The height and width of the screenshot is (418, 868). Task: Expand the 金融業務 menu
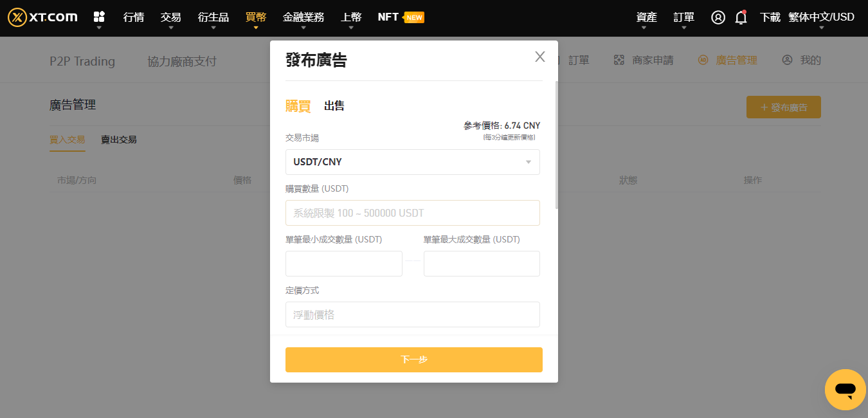click(x=303, y=17)
